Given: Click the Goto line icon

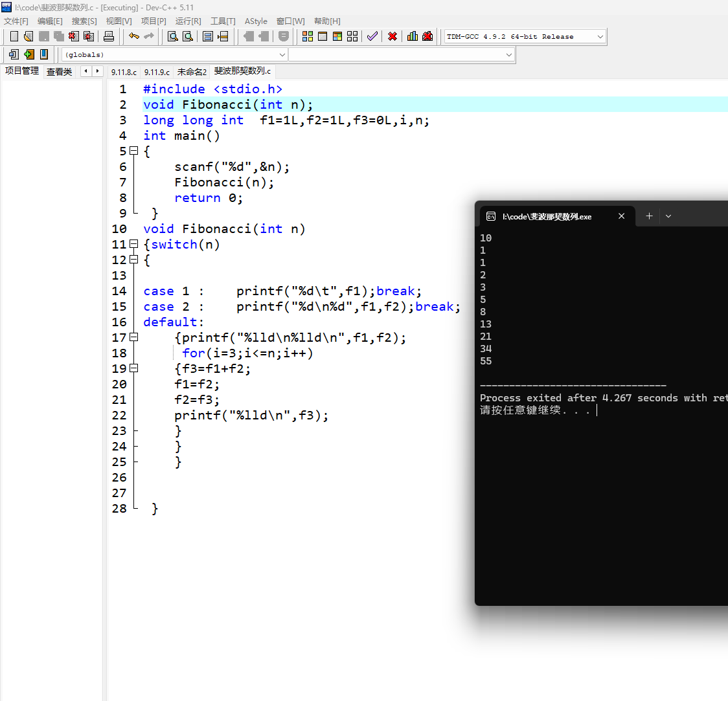Looking at the screenshot, I should tap(223, 36).
